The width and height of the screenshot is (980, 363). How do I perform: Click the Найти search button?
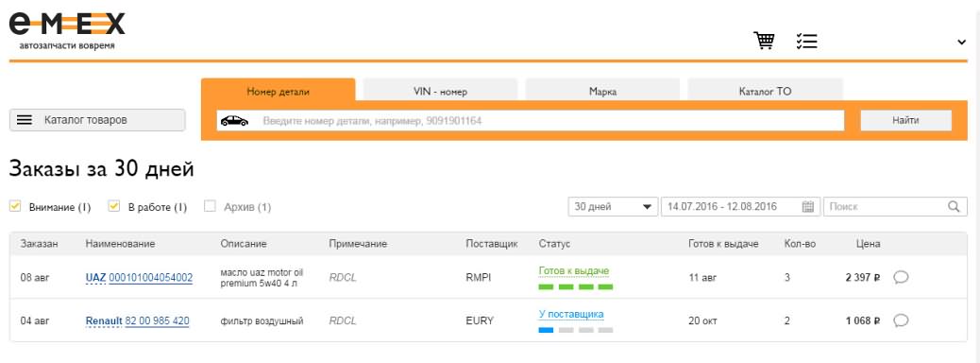pyautogui.click(x=905, y=120)
